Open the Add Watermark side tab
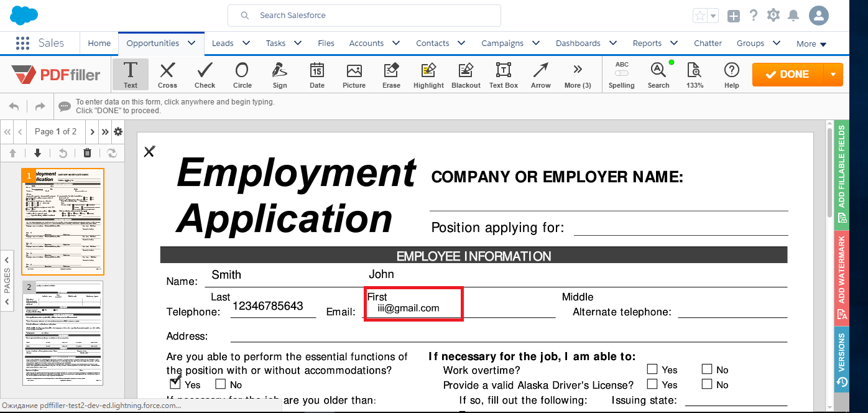Viewport: 868px width, 413px height. pyautogui.click(x=841, y=277)
